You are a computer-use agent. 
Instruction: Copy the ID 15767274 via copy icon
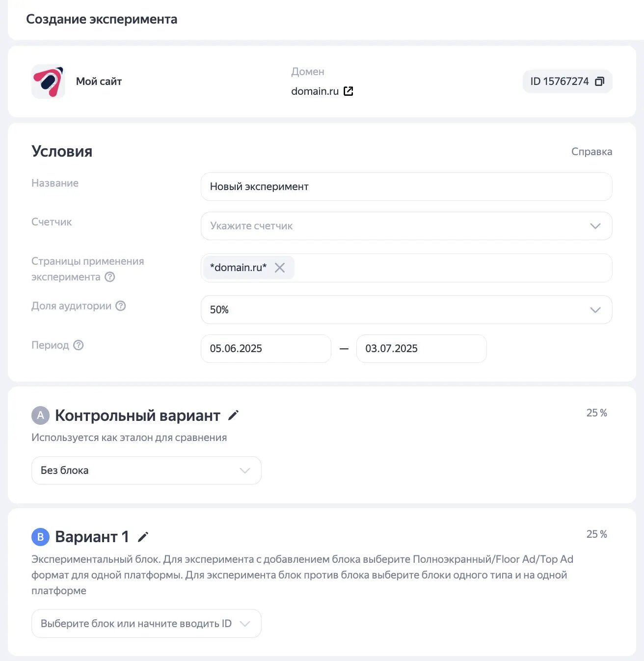[599, 82]
